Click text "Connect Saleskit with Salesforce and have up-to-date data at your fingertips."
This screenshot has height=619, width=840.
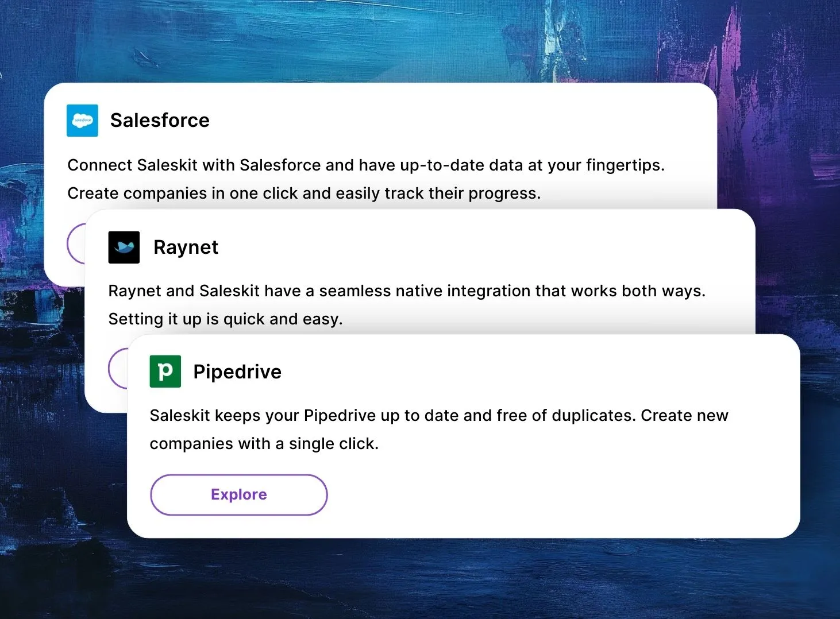click(x=366, y=165)
